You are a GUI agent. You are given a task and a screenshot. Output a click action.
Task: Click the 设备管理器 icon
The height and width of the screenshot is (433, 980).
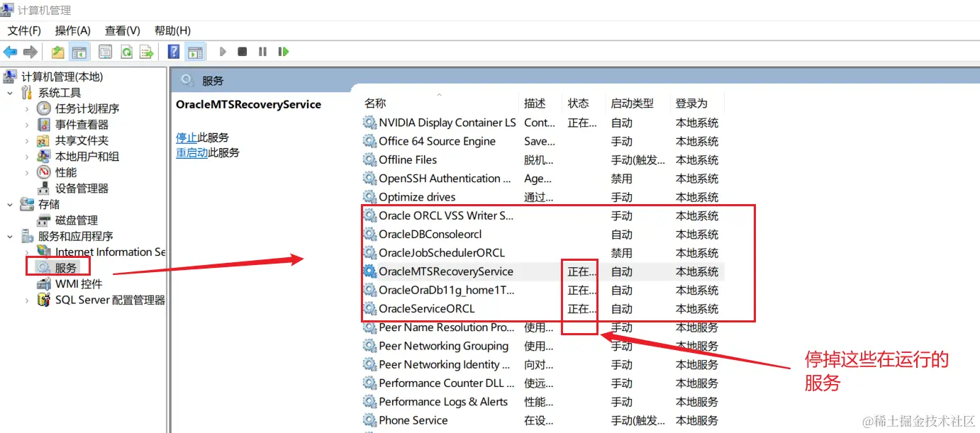tap(44, 188)
